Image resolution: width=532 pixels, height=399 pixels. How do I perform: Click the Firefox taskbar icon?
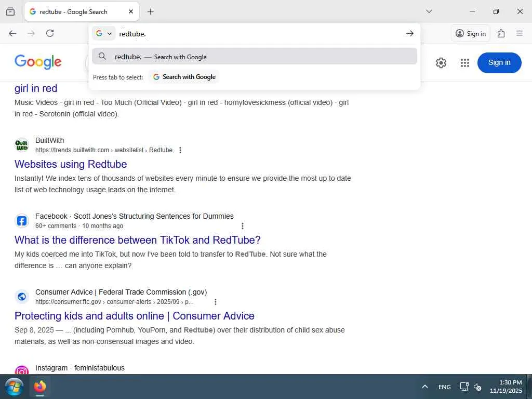(39, 387)
